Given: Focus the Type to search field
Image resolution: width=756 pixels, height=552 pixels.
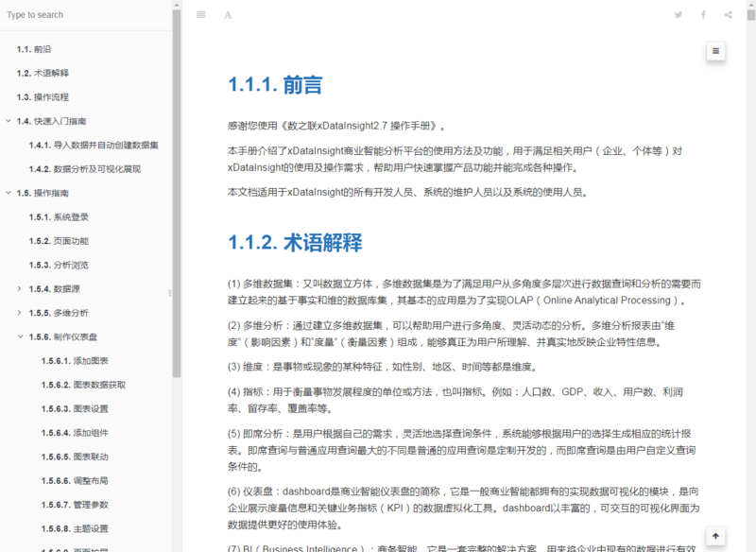Looking at the screenshot, I should [86, 15].
